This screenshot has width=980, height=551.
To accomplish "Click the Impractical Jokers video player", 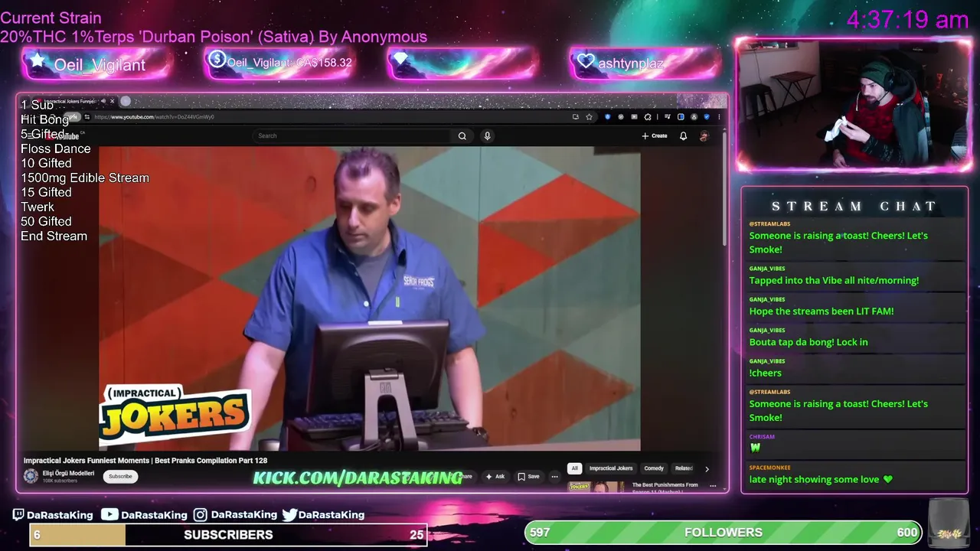I will pos(370,298).
